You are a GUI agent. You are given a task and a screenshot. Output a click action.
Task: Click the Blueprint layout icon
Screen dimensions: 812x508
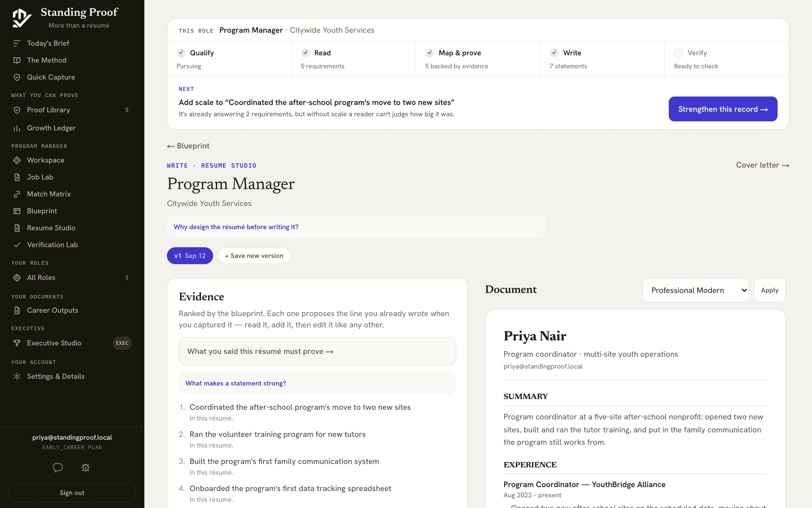point(17,211)
